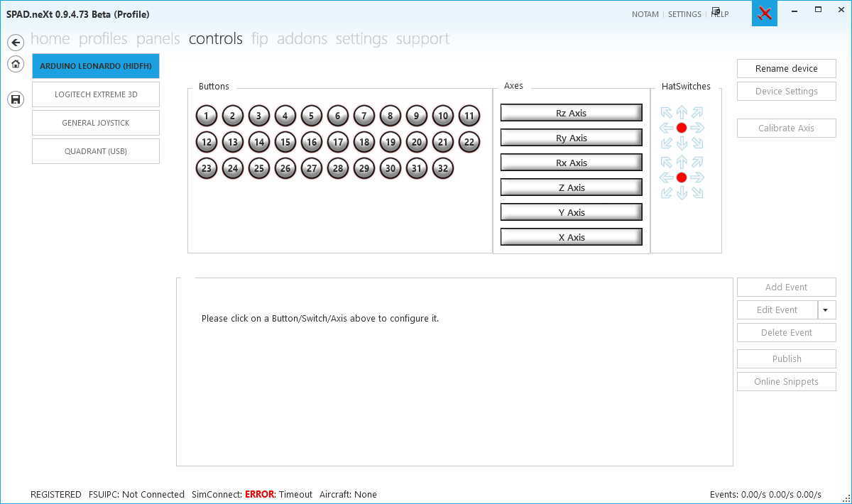Select joystick button 4
Image resolution: width=852 pixels, height=504 pixels.
point(285,116)
